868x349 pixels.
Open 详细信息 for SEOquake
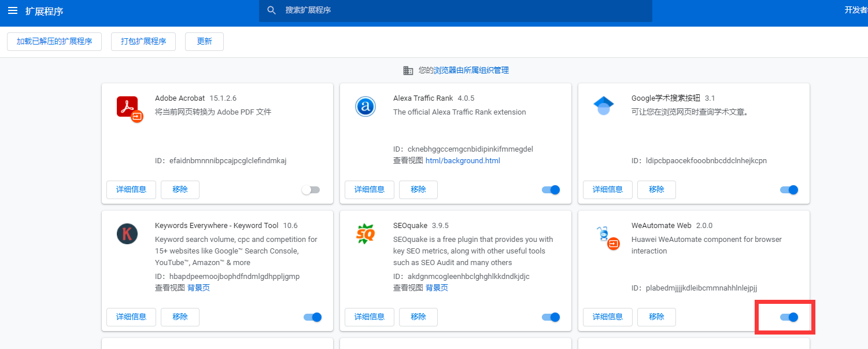tap(370, 317)
